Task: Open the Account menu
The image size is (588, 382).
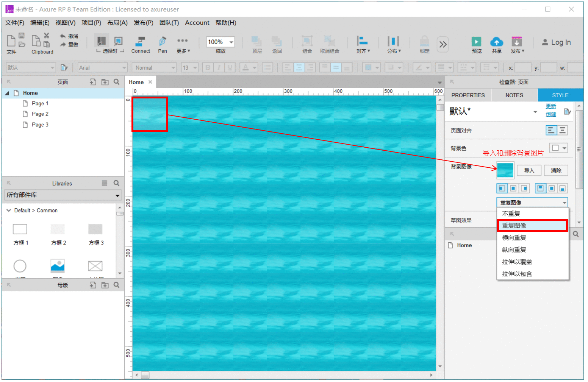Action: pyautogui.click(x=197, y=23)
